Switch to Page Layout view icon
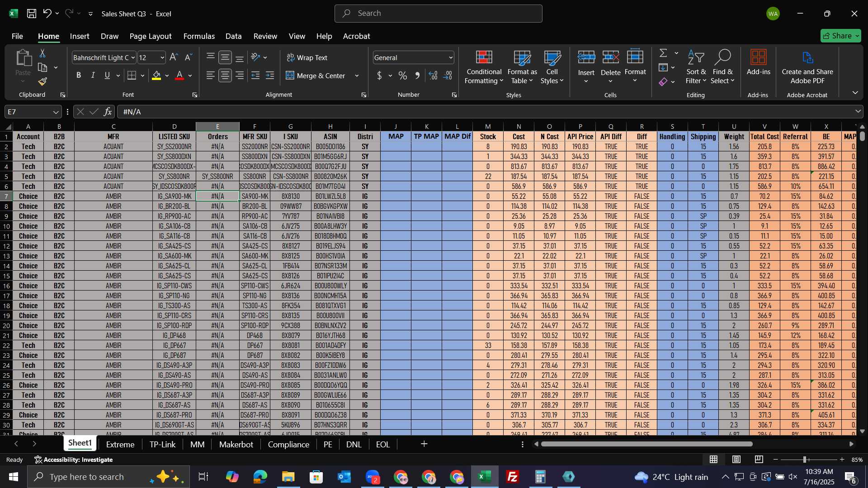This screenshot has width=868, height=488. pyautogui.click(x=736, y=460)
